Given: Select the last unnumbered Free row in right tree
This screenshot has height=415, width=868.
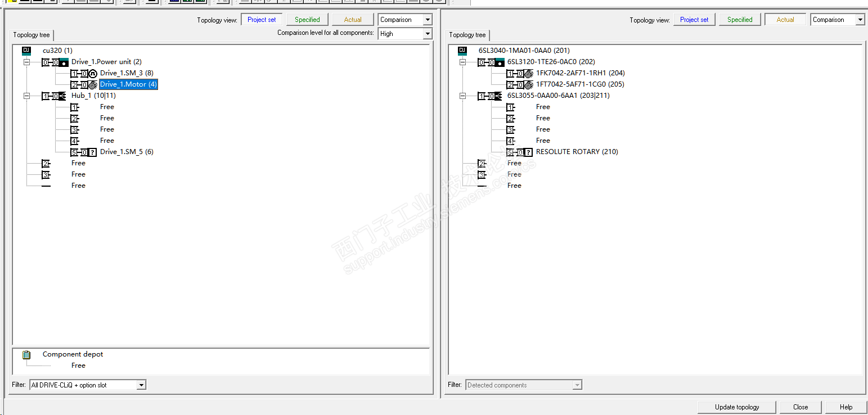Looking at the screenshot, I should [515, 186].
